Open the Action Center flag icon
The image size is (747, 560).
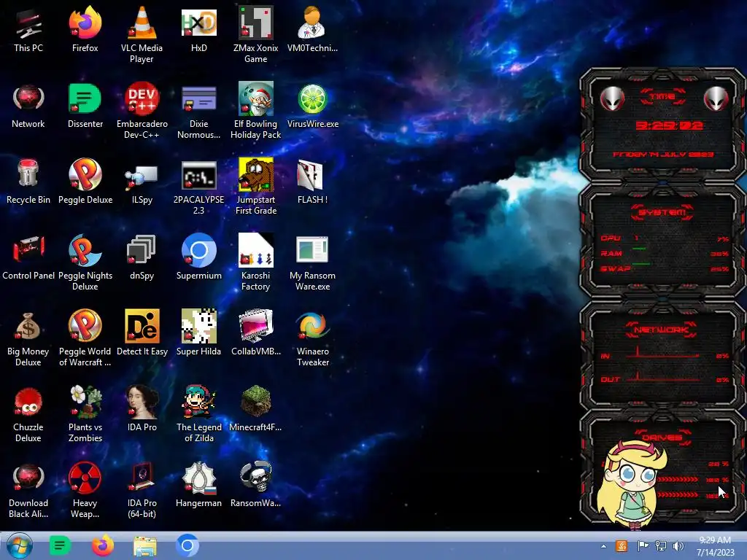pos(643,546)
